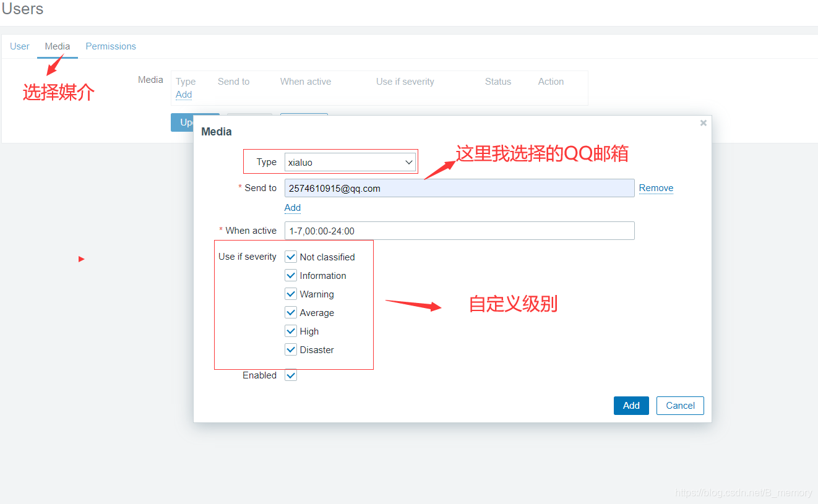Click the Send to email field
818x504 pixels.
pyautogui.click(x=459, y=188)
